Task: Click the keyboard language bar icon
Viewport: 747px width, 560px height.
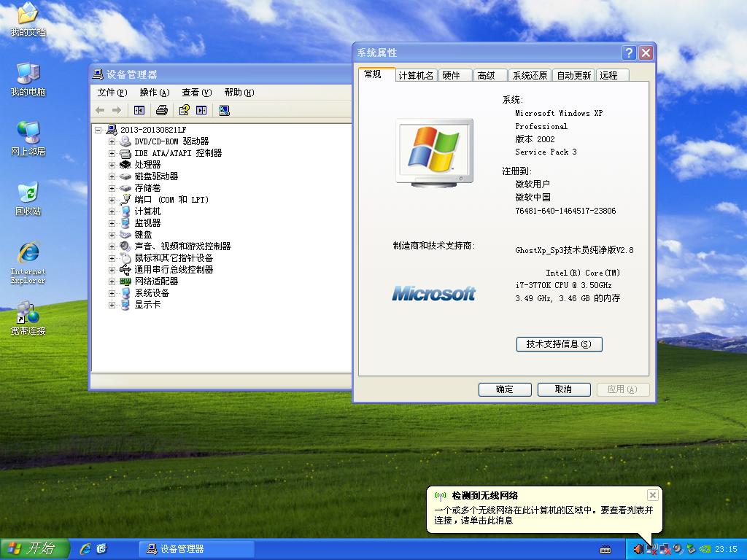Action: [605, 550]
